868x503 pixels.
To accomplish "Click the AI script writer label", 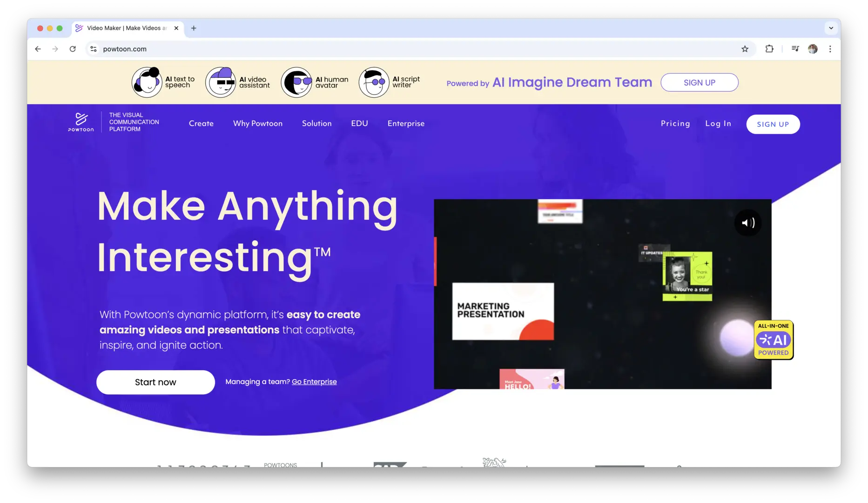I will click(406, 82).
